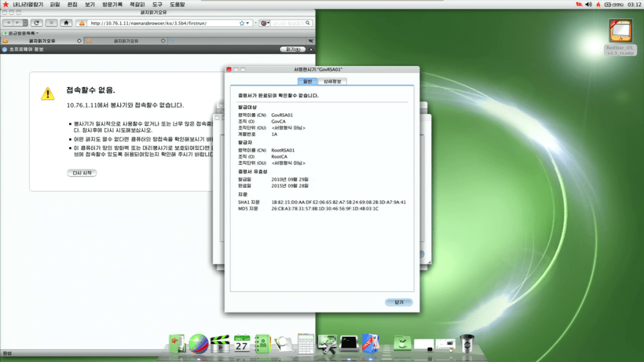
Task: Click the browser reload button
Action: coord(36,23)
